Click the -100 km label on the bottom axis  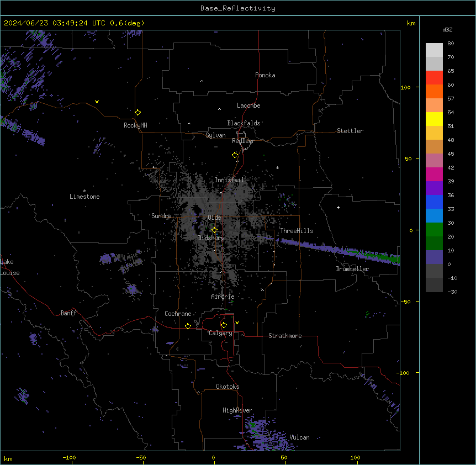[69, 457]
